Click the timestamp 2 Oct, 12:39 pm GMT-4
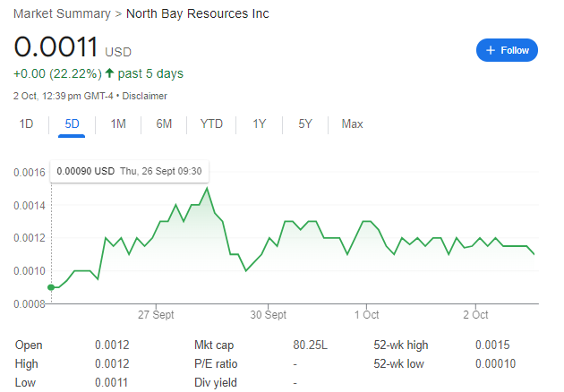564x392 pixels. pyautogui.click(x=63, y=96)
